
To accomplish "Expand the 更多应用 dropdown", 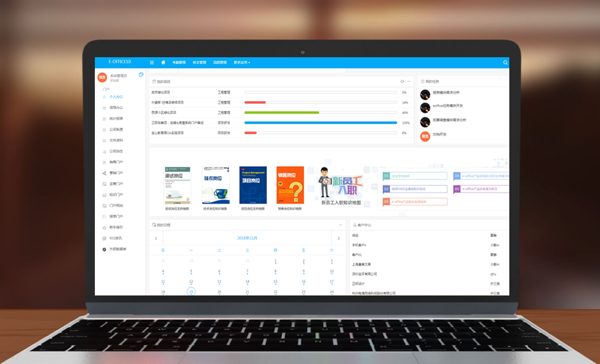I will pos(242,62).
